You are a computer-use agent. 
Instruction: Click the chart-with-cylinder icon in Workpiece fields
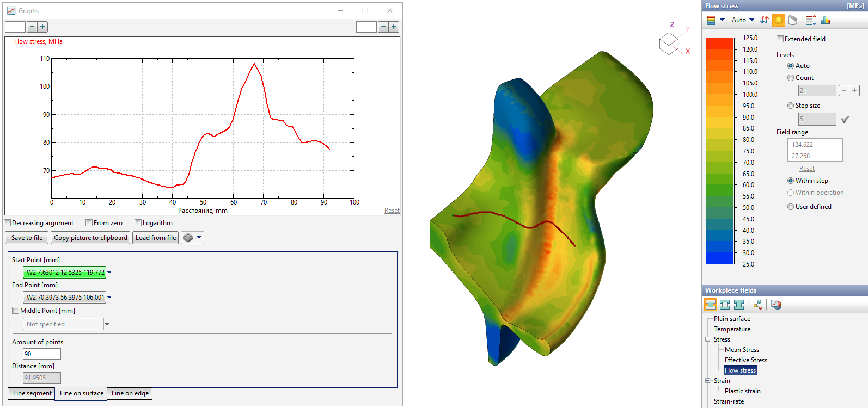pyautogui.click(x=776, y=305)
